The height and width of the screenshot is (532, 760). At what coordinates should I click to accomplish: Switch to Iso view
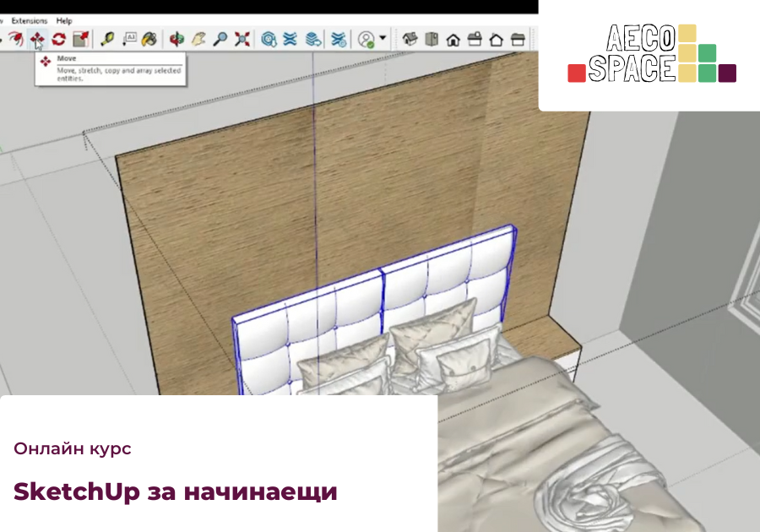pos(410,38)
